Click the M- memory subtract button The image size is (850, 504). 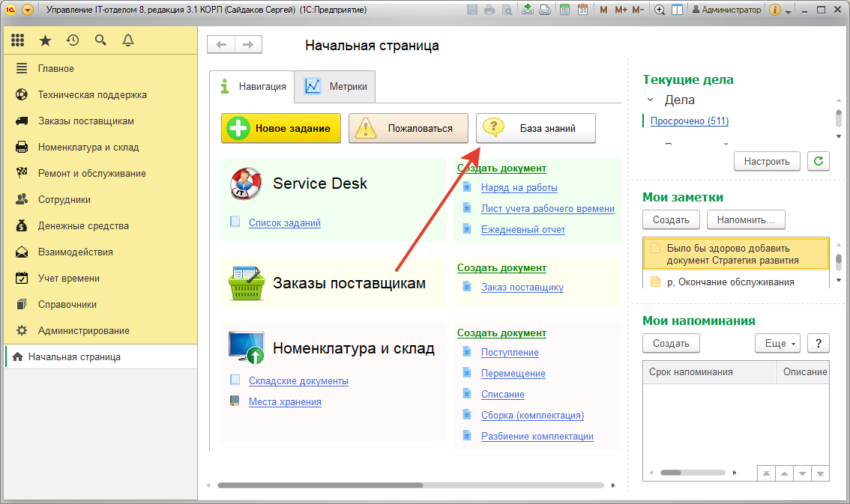tap(638, 10)
